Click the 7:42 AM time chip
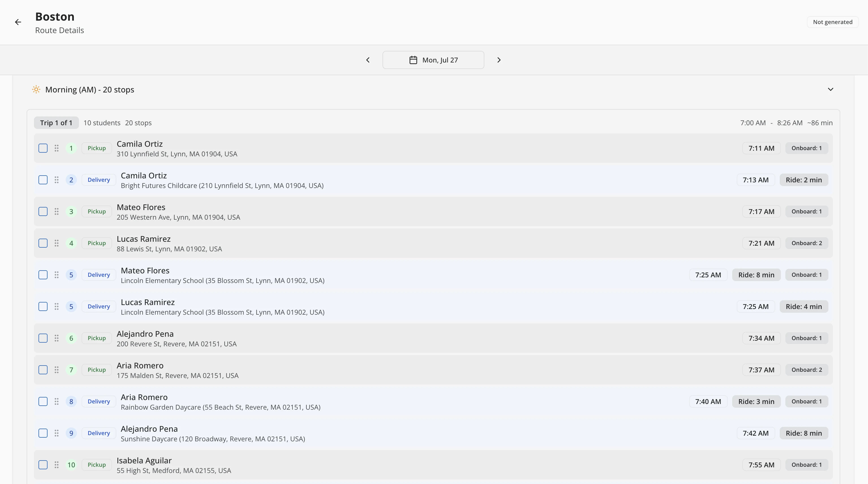The width and height of the screenshot is (868, 484). click(x=756, y=433)
